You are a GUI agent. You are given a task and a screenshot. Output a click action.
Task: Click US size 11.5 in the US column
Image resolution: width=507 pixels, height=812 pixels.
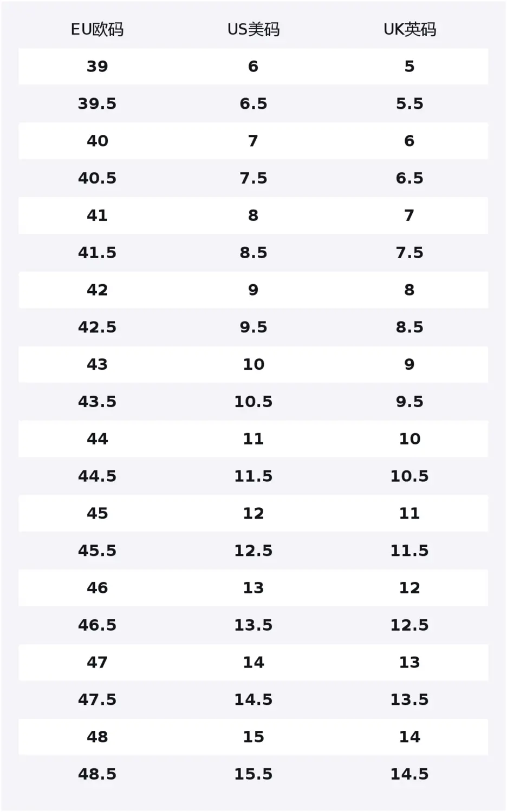253,476
